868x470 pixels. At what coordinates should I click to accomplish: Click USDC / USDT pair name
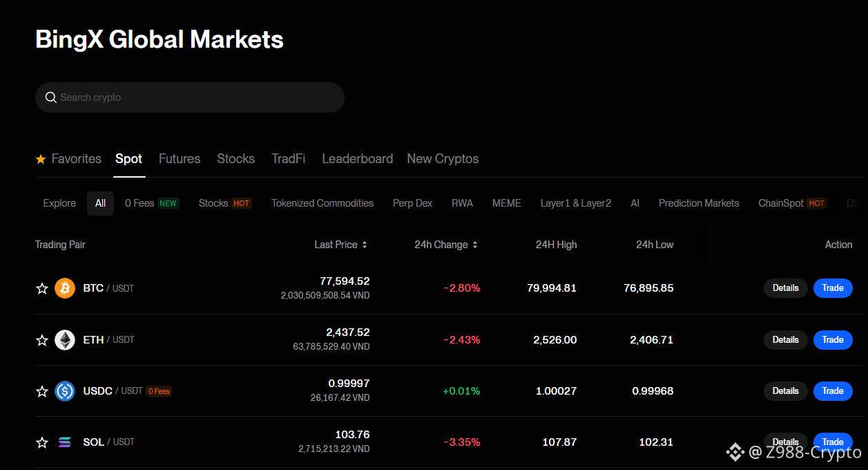coord(113,391)
